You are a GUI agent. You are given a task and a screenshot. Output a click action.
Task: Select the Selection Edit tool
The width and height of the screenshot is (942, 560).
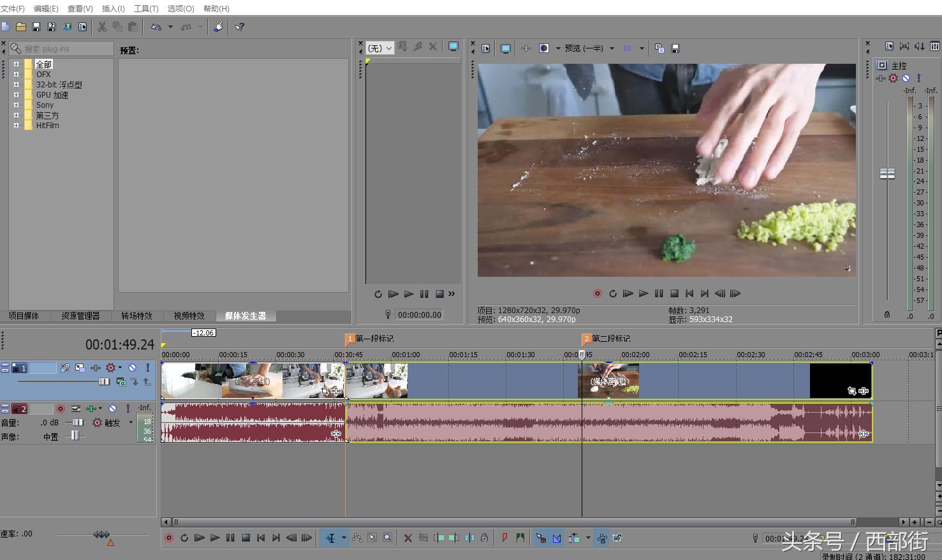point(372,538)
